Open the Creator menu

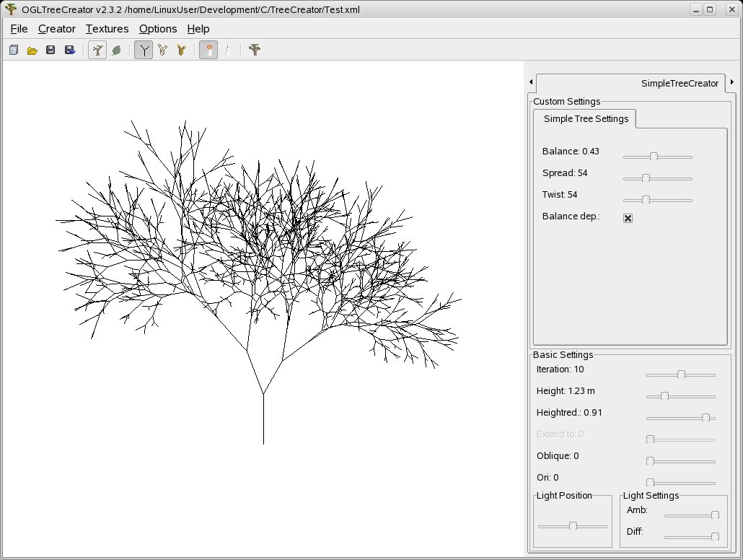coord(56,29)
